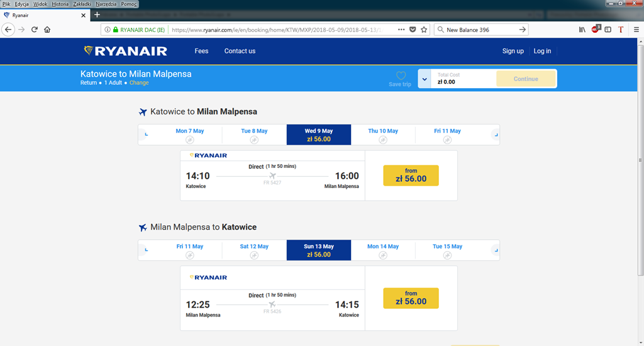Save trip with the heart icon
Viewport: 644px width, 346px height.
click(401, 75)
